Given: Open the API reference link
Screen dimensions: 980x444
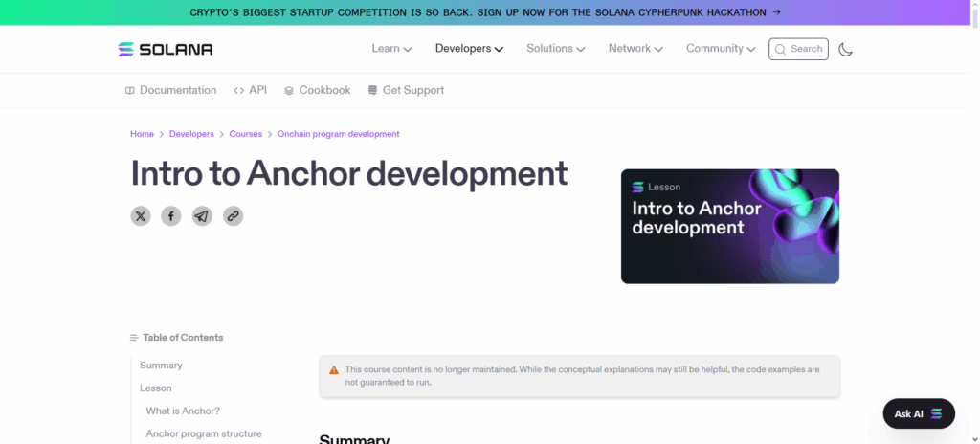Looking at the screenshot, I should click(250, 90).
